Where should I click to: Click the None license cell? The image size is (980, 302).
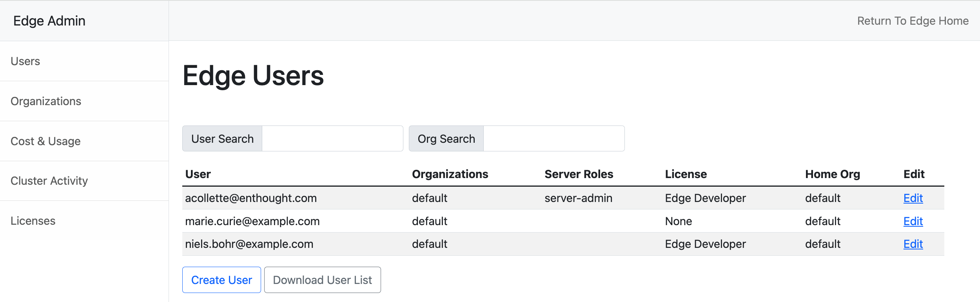pos(679,221)
